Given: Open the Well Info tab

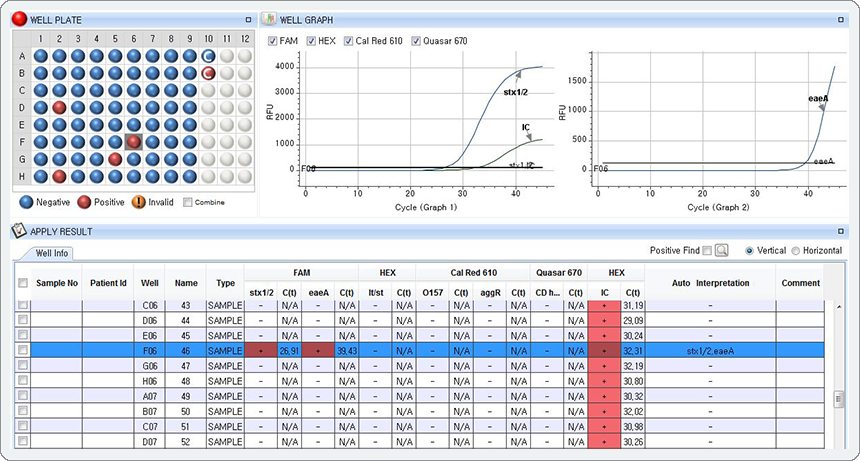Looking at the screenshot, I should [x=51, y=252].
